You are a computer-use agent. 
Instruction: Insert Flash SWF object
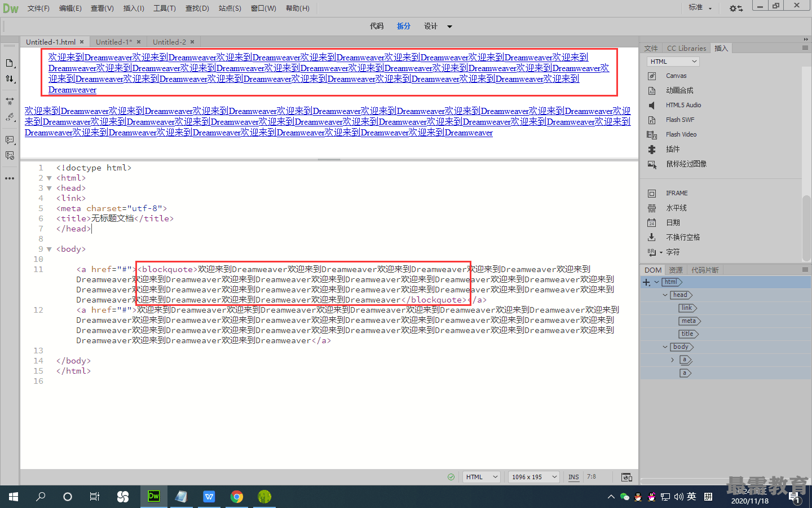point(680,120)
